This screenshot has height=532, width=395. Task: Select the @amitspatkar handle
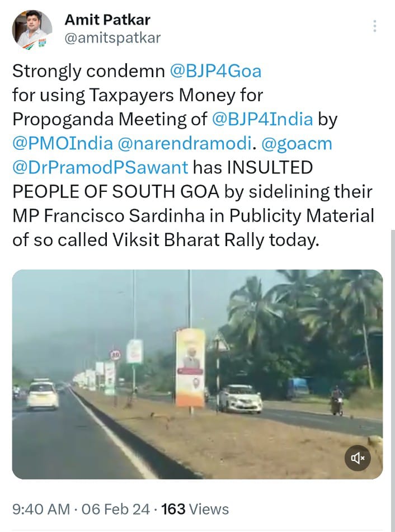[112, 38]
